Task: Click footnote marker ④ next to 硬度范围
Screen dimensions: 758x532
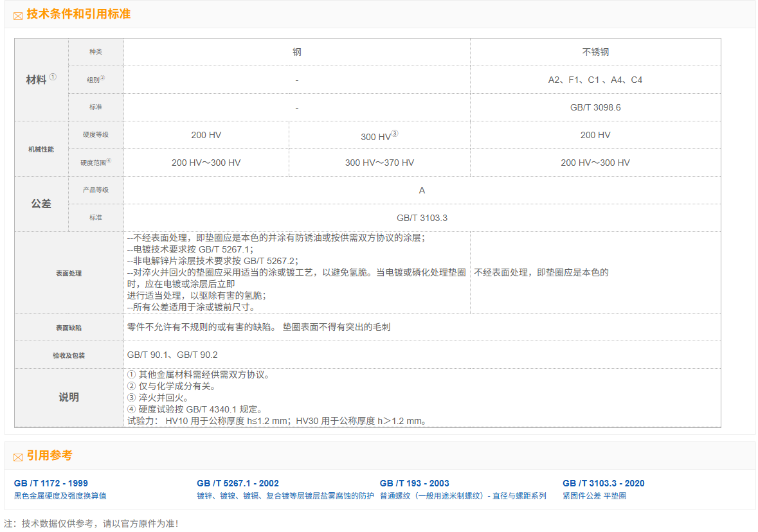Action: [109, 161]
